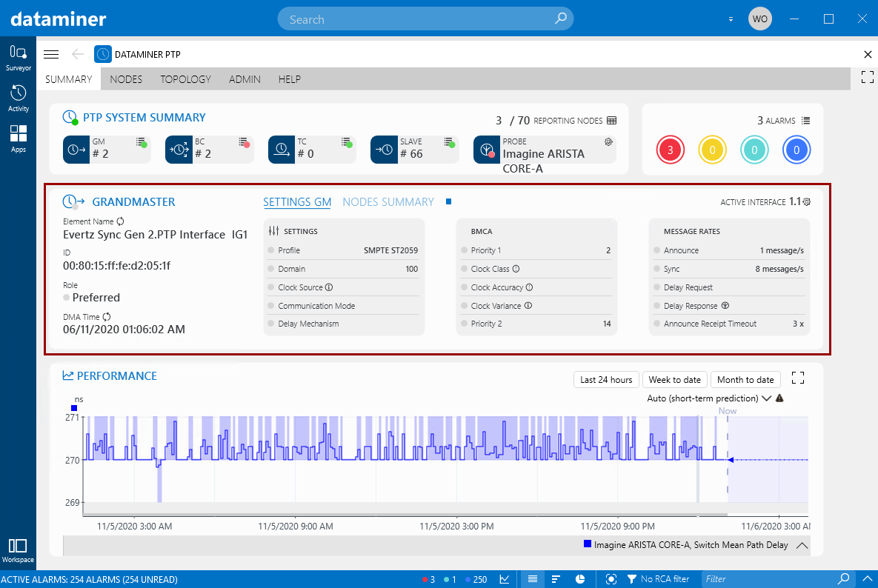The image size is (878, 588).
Task: Refresh the grandmaster Element Name
Action: point(120,221)
